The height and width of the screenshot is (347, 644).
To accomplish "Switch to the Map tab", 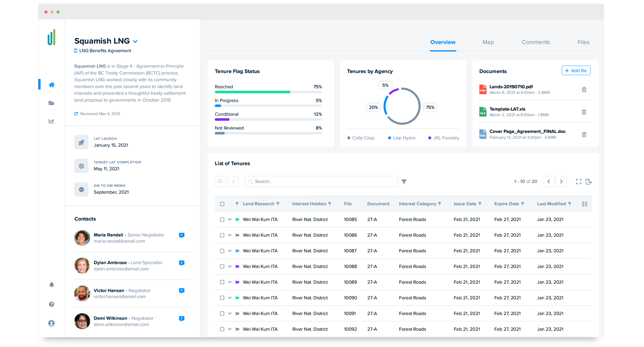I will [x=488, y=42].
